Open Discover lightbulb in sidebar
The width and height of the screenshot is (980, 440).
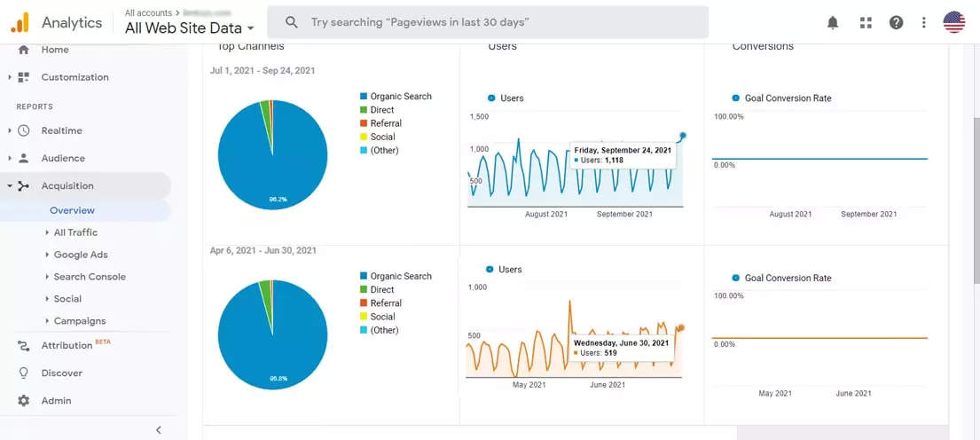pyautogui.click(x=61, y=373)
